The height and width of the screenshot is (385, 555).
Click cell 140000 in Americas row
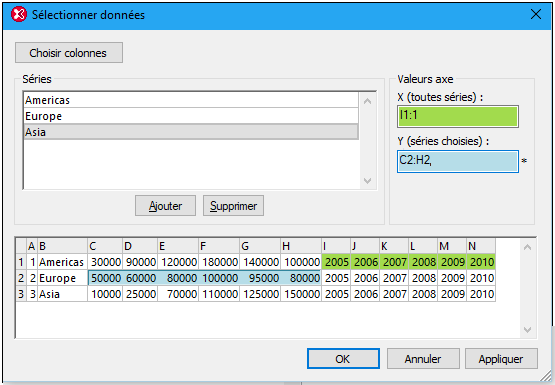click(260, 262)
